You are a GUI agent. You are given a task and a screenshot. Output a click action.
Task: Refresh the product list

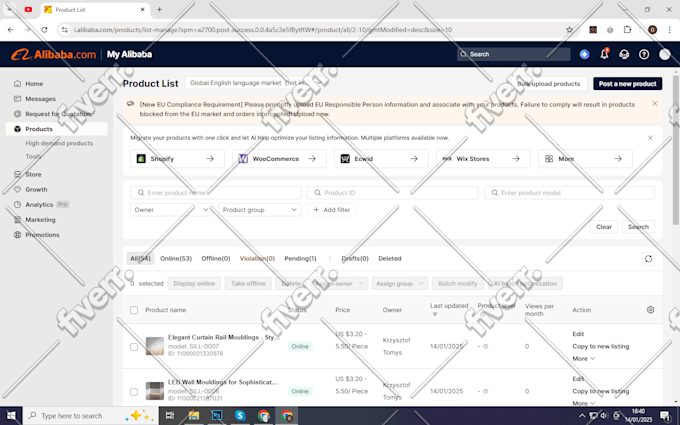coord(648,259)
